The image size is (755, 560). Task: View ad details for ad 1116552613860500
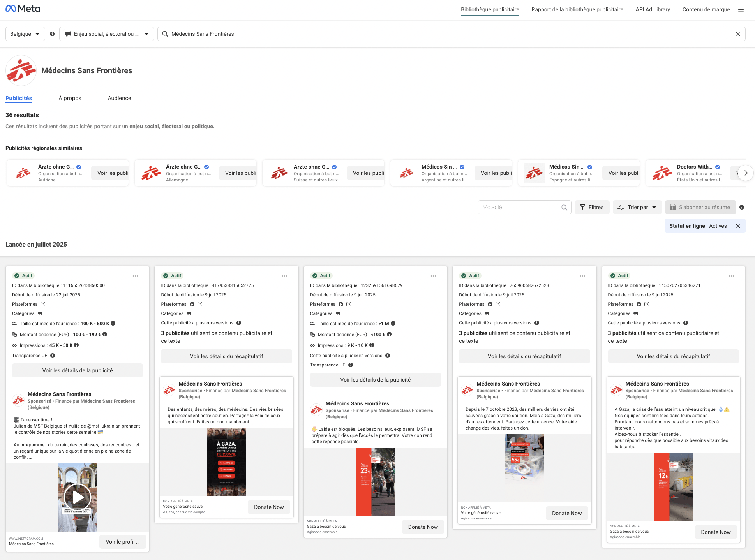pos(78,370)
